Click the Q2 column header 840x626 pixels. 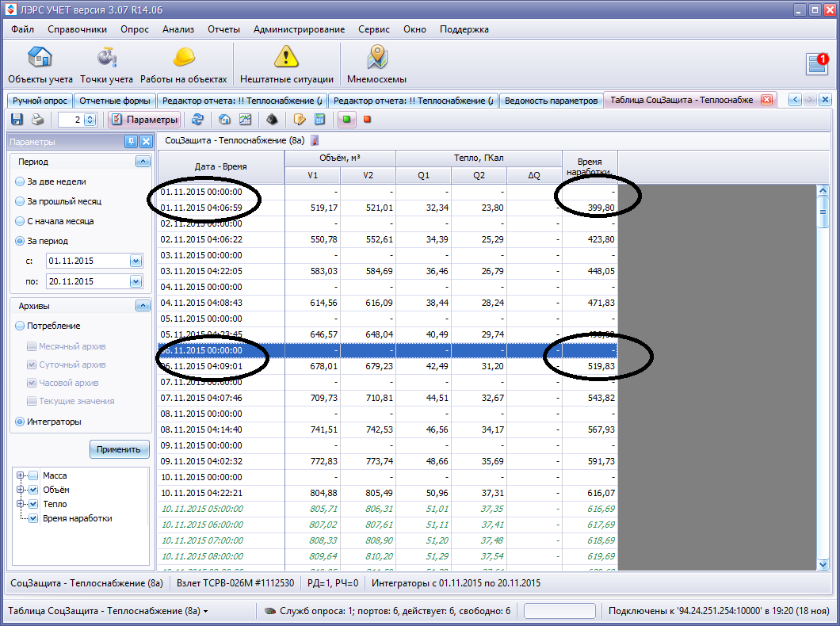479,175
